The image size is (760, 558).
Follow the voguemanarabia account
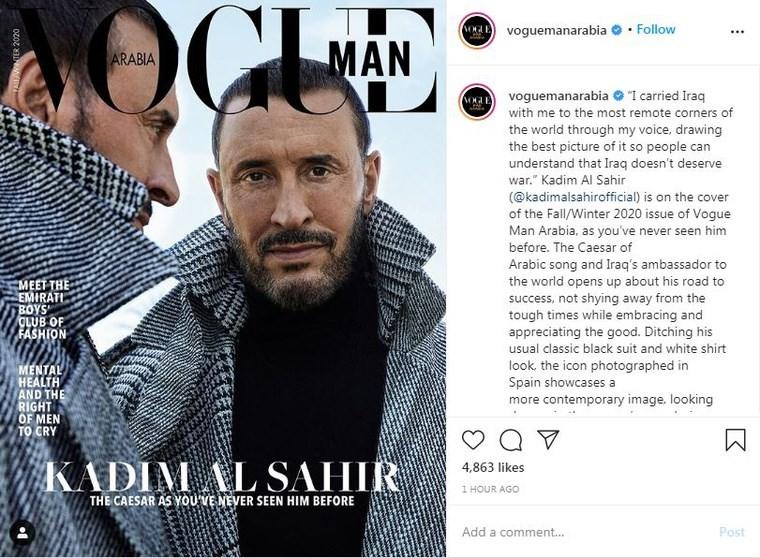point(656,30)
